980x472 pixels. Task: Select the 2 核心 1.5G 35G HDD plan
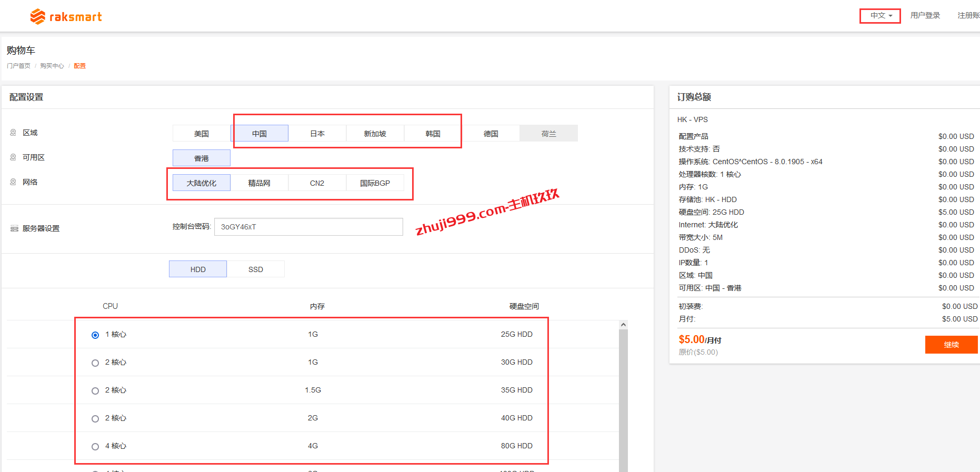coord(95,391)
